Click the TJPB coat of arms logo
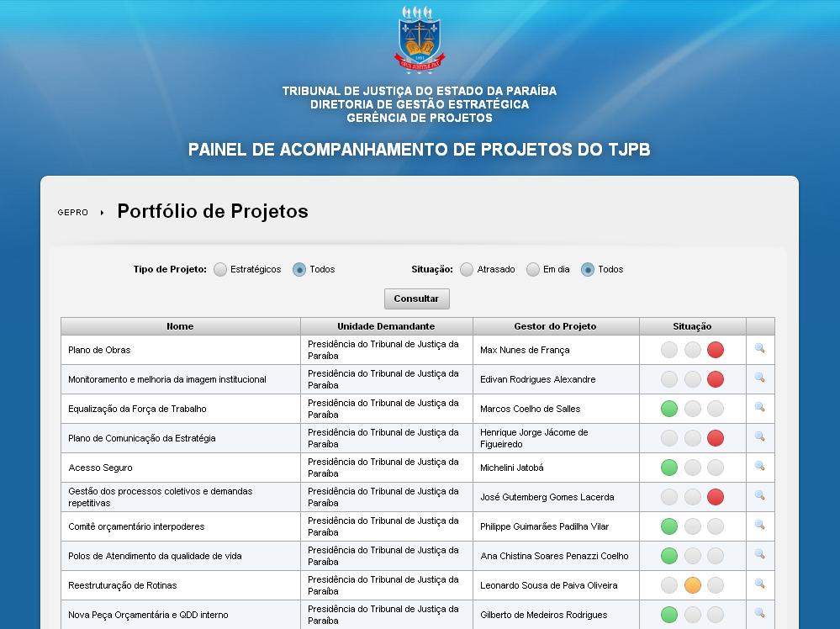Viewport: 840px width, 629px height. (x=420, y=39)
